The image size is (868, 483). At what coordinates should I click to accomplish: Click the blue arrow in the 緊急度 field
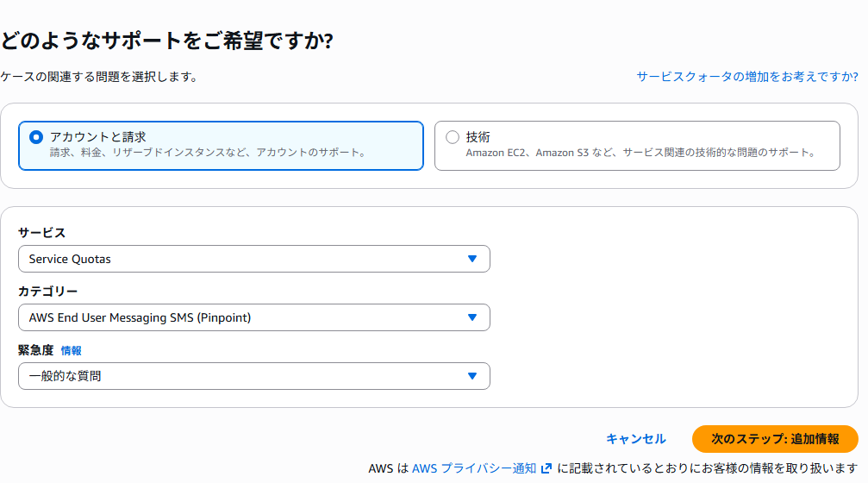tap(471, 376)
